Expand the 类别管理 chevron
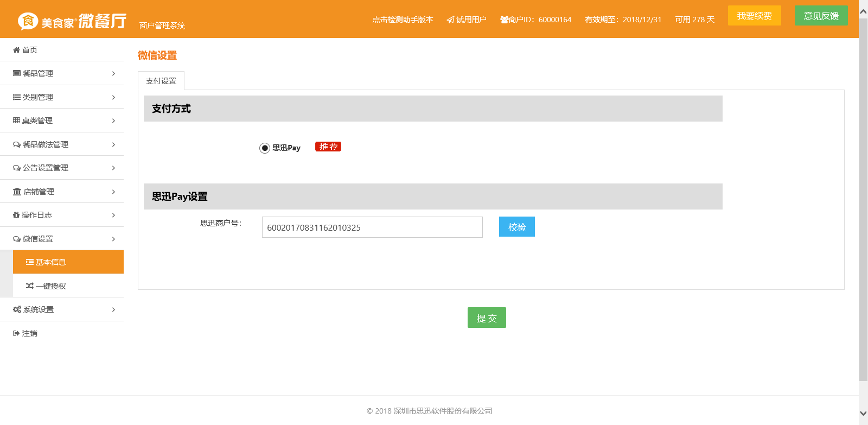This screenshot has width=868, height=425. [x=113, y=97]
